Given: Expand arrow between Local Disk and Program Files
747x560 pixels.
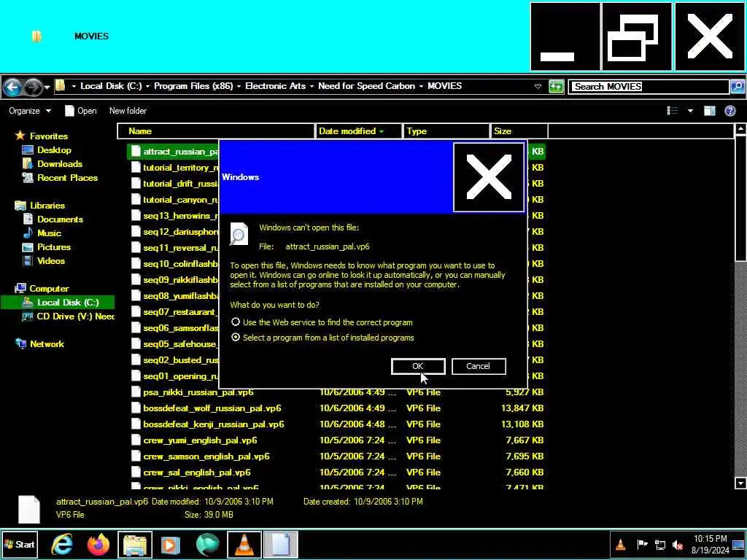Looking at the screenshot, I should tap(147, 86).
